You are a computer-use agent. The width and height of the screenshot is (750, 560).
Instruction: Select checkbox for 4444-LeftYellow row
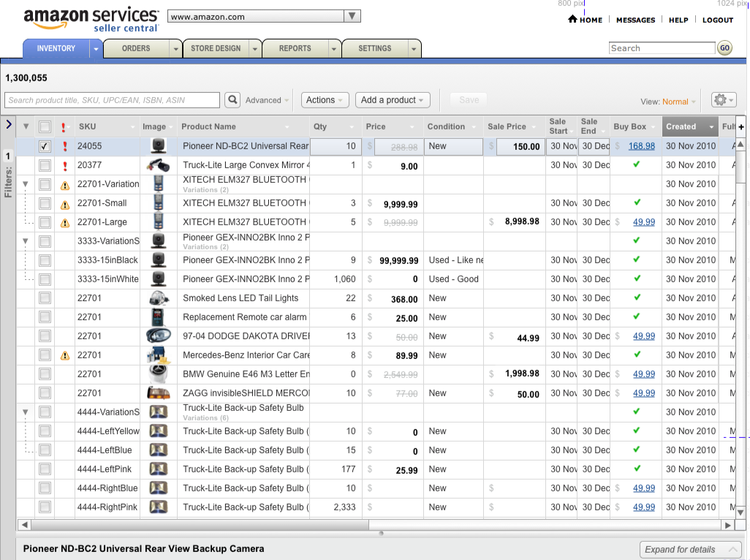tap(45, 431)
